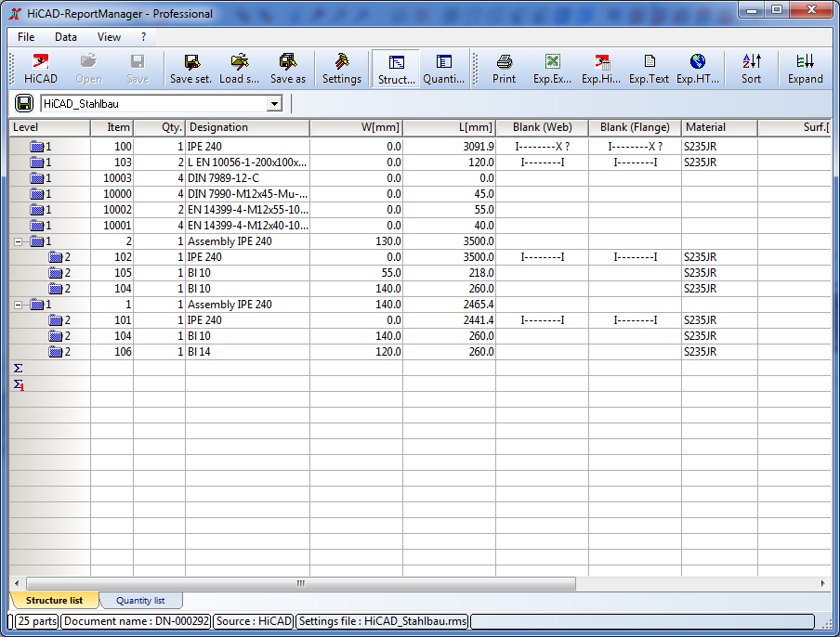This screenshot has height=637, width=840.
Task: Click the HiCAD toolbar icon
Action: [40, 69]
